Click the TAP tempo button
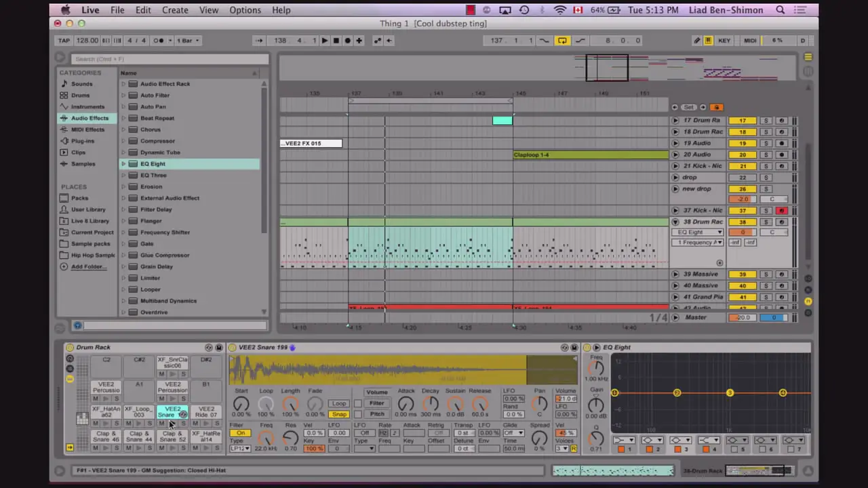The image size is (868, 488). [x=64, y=41]
